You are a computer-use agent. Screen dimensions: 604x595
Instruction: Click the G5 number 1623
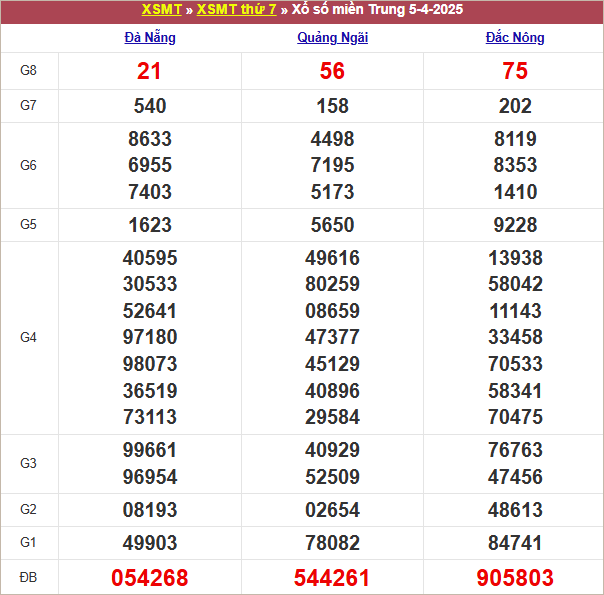[x=150, y=225]
